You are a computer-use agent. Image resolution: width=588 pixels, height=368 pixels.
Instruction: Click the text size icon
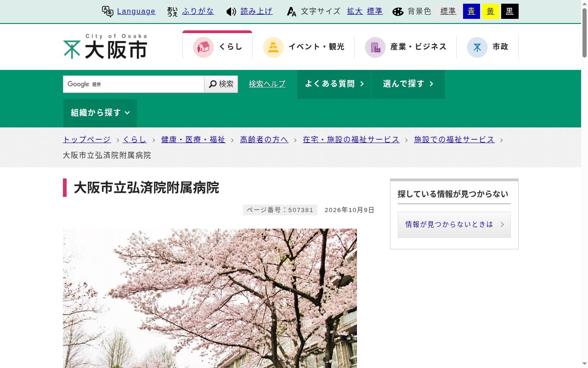291,11
